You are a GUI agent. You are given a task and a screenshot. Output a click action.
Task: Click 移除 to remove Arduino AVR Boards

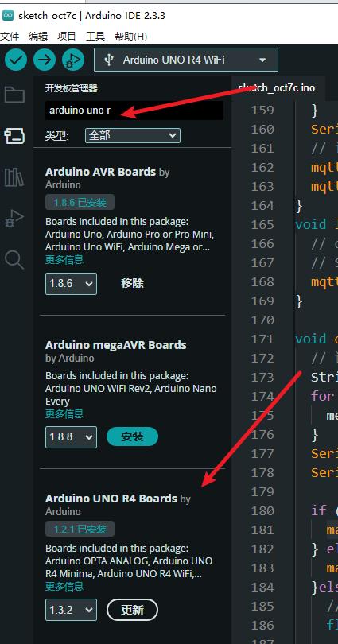pyautogui.click(x=132, y=283)
